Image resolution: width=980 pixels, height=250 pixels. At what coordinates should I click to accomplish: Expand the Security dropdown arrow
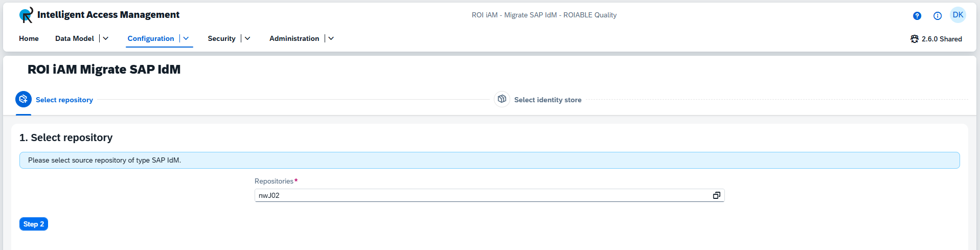247,38
